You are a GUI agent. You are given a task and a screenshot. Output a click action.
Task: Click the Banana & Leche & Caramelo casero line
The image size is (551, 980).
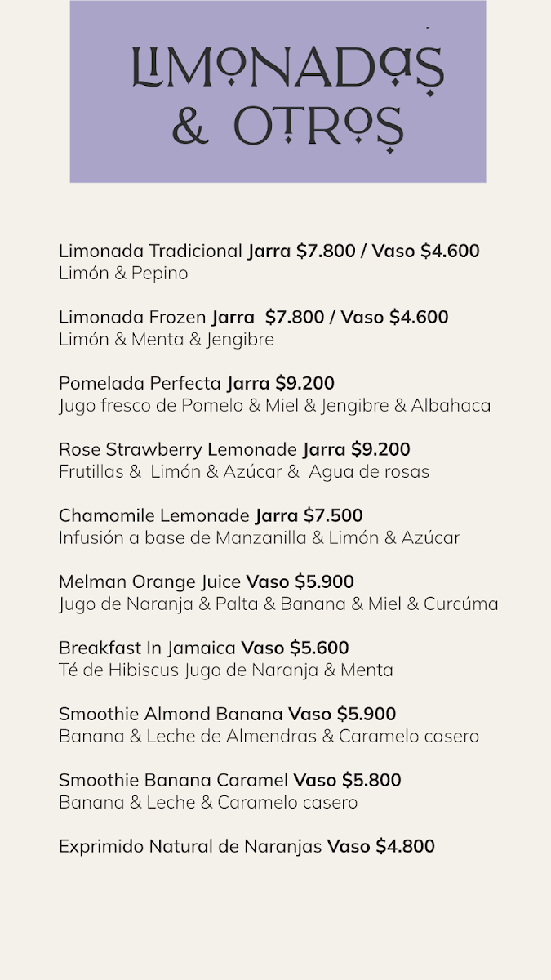pyautogui.click(x=208, y=803)
